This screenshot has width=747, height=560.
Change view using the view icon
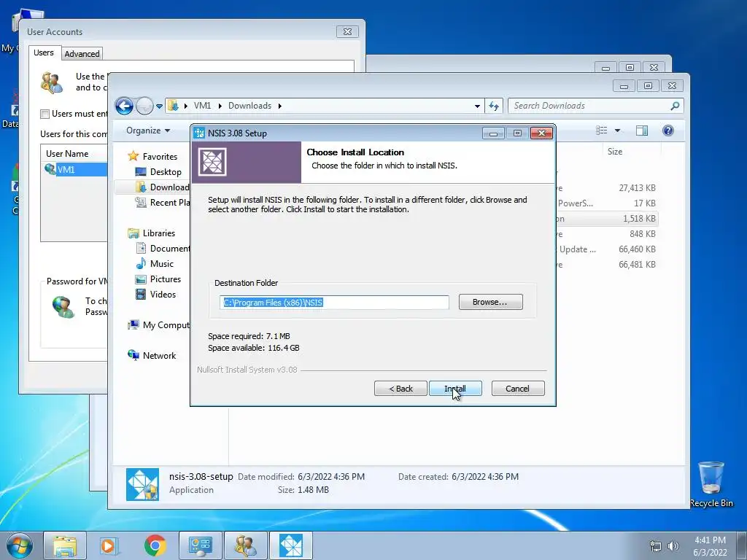(x=602, y=131)
